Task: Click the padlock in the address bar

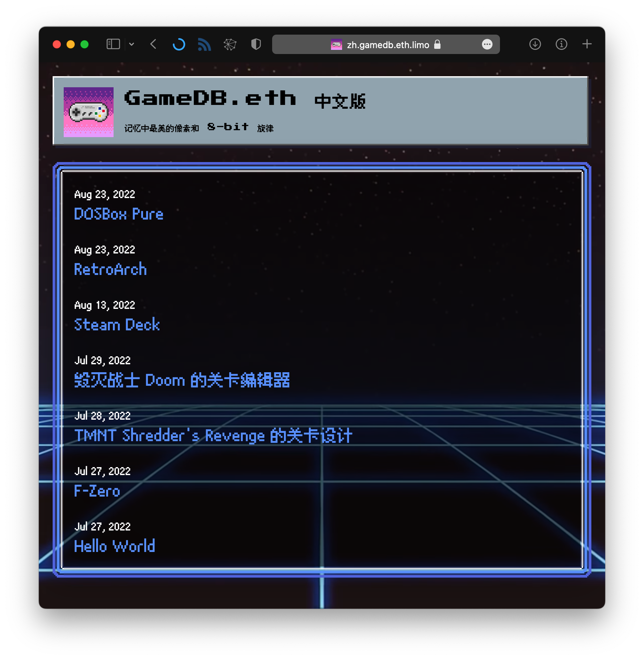Action: tap(437, 45)
